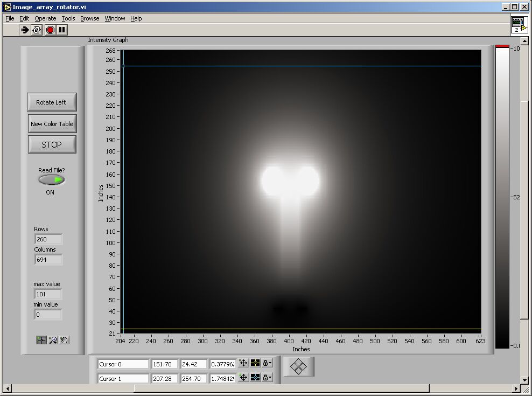Viewport: 532px width, 396px height.
Task: Click the VI connector icon at top right
Action: [x=519, y=24]
